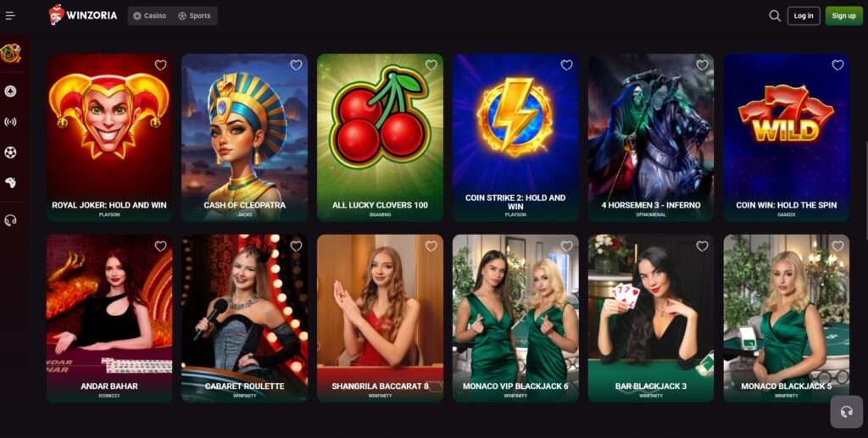Favorite the Bar Blackjack 3 game
Viewport: 868px width, 438px height.
pyautogui.click(x=702, y=246)
